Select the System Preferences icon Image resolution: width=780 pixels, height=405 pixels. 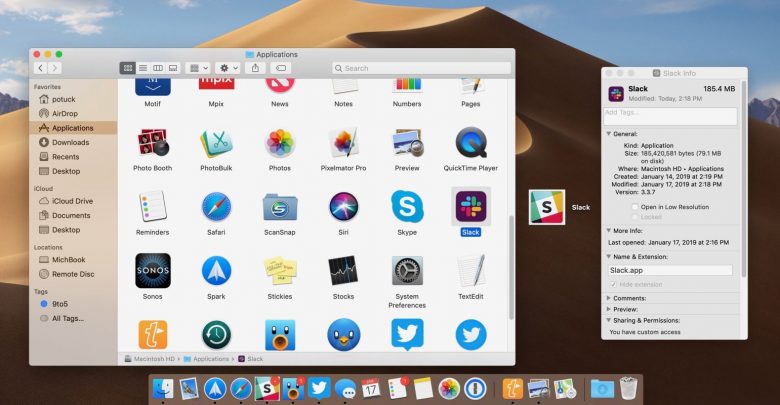(x=407, y=271)
